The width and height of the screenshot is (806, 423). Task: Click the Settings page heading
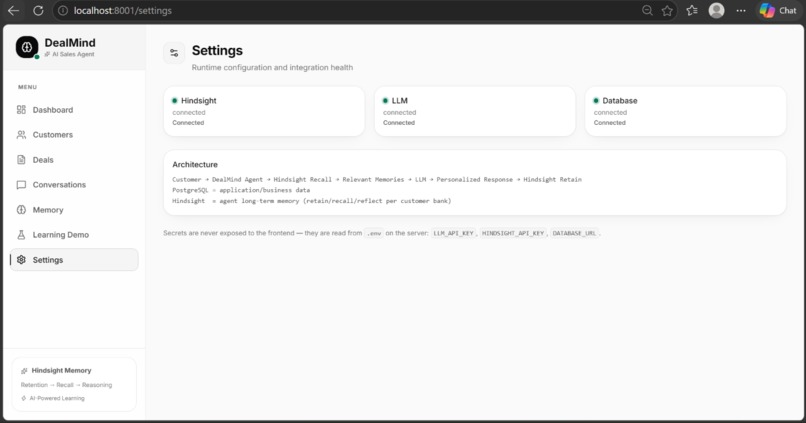(217, 50)
